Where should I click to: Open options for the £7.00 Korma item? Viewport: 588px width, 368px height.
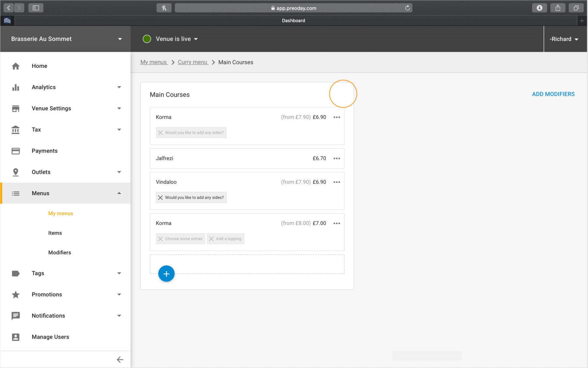click(x=337, y=223)
